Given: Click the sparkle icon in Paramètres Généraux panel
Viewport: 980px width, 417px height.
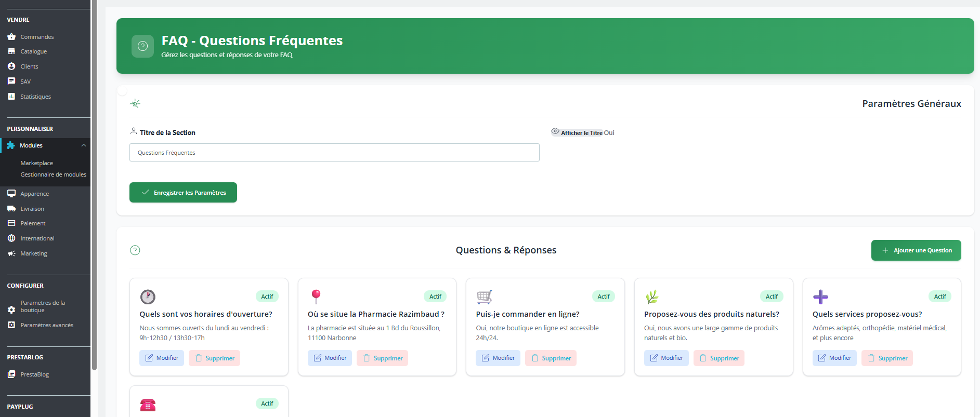Looking at the screenshot, I should [135, 103].
